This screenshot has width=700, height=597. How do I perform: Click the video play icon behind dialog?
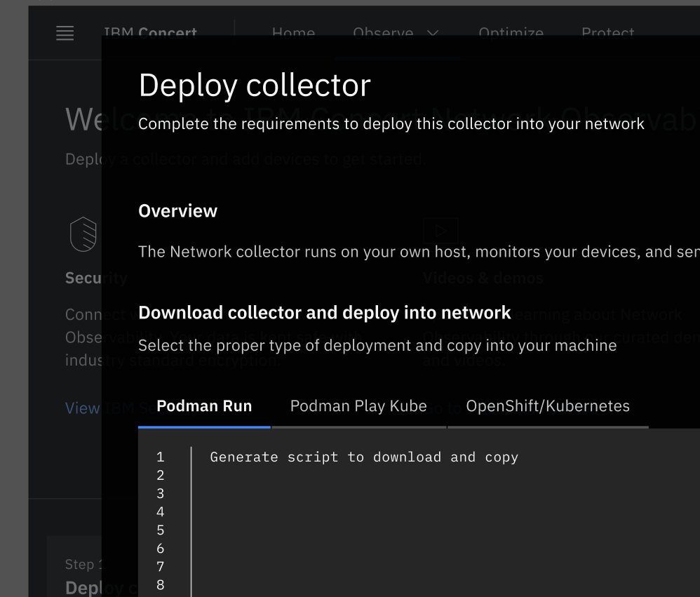pos(440,231)
